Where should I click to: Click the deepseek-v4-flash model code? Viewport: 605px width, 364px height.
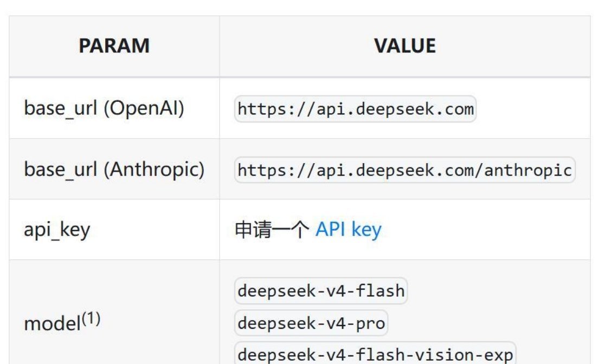321,291
